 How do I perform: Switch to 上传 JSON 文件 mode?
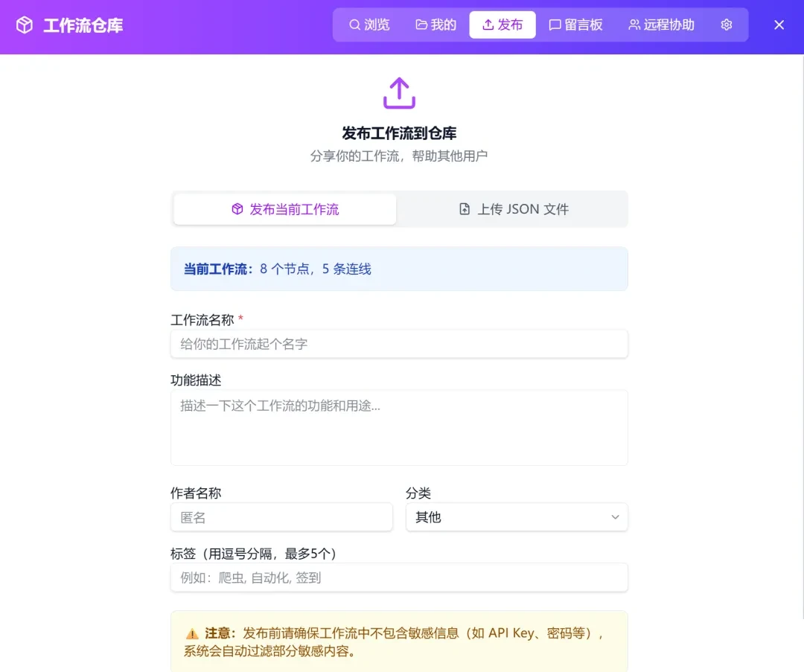coord(513,209)
